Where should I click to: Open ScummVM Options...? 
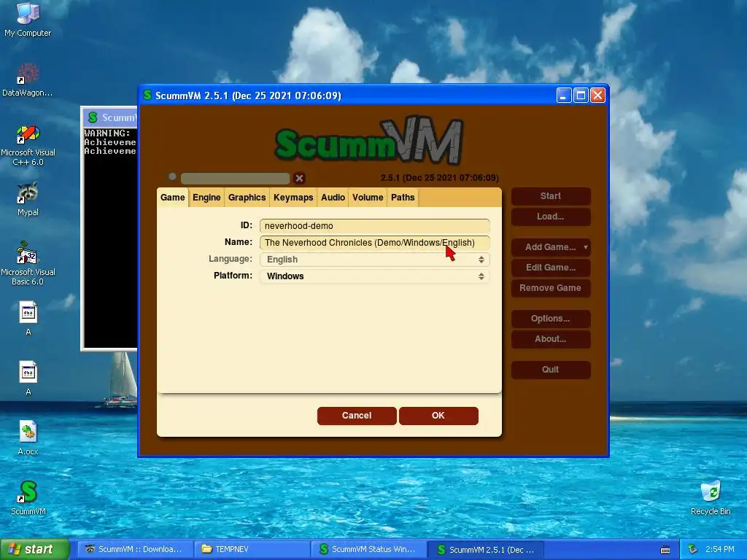[551, 318]
